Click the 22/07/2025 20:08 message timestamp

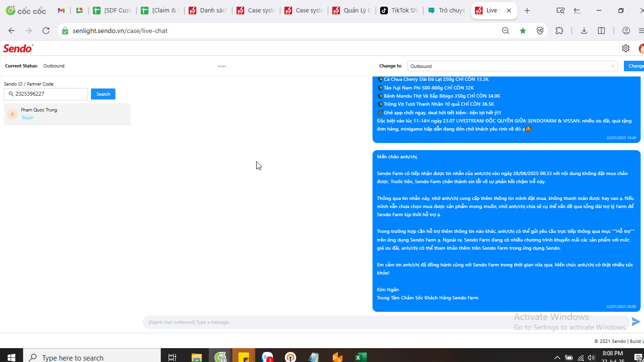pyautogui.click(x=621, y=307)
